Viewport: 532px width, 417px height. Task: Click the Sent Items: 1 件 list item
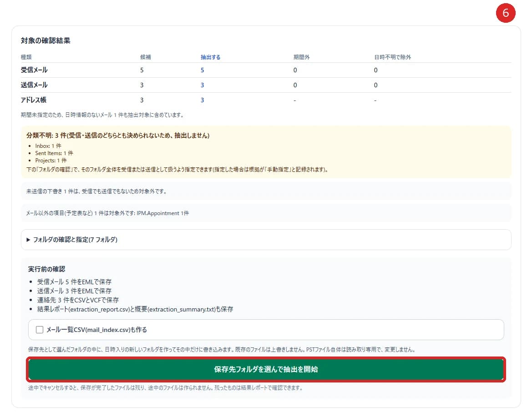pos(54,153)
